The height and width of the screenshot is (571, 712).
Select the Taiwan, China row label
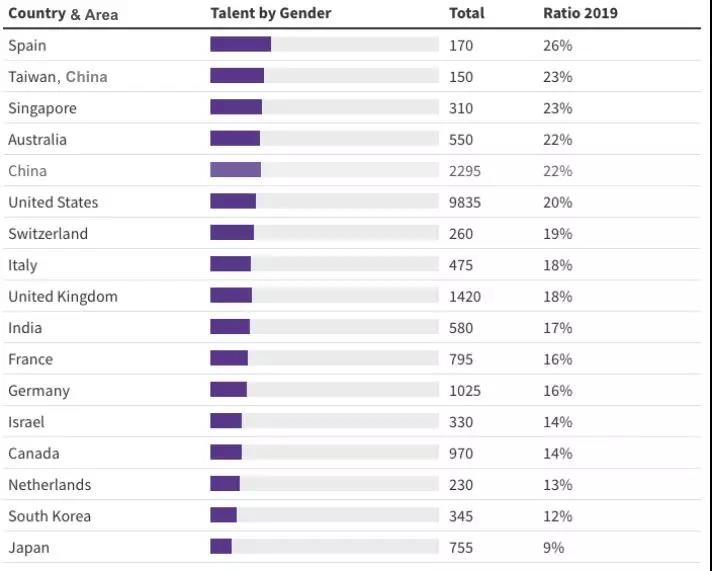click(x=58, y=77)
